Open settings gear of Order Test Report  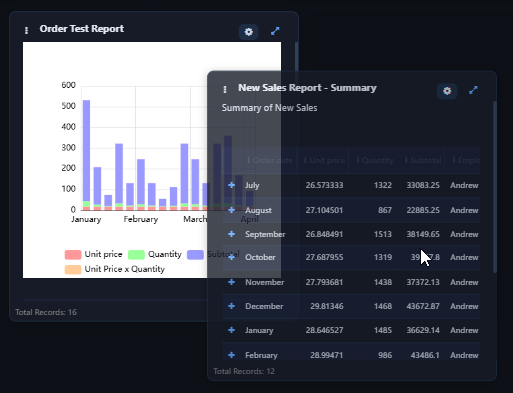[x=249, y=32]
